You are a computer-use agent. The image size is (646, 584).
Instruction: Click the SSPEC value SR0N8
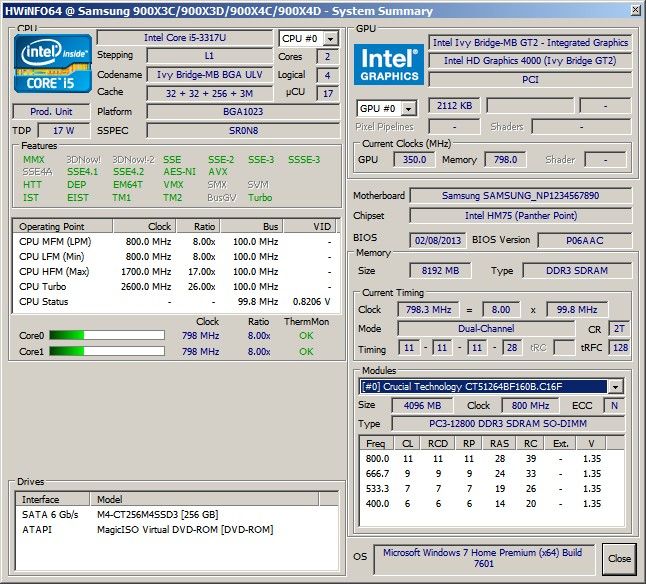tap(243, 131)
